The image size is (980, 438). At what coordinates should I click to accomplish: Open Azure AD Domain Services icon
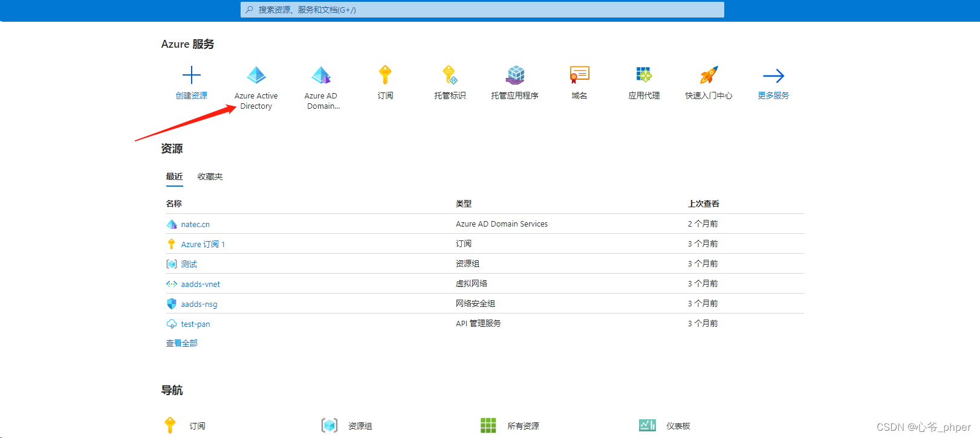(321, 75)
